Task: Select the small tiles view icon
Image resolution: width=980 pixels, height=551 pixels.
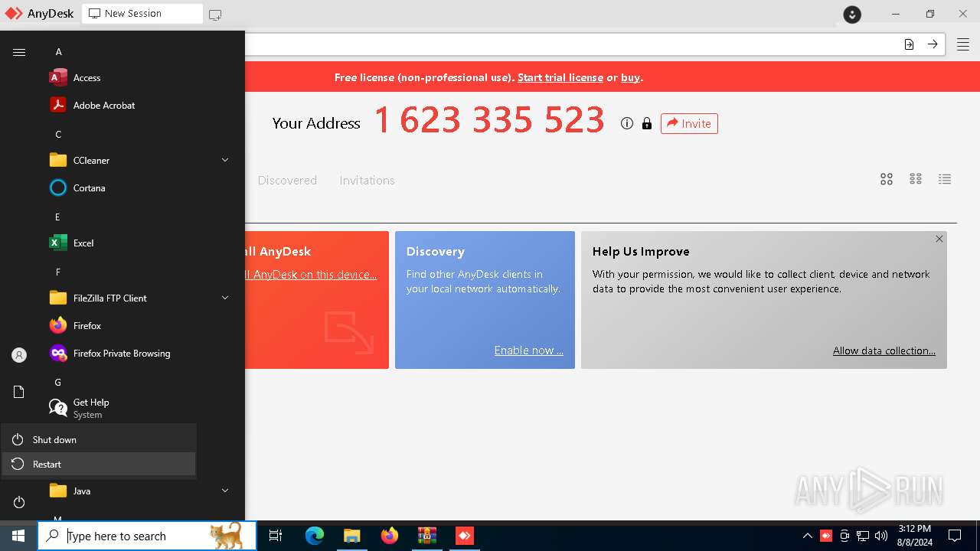Action: coord(916,179)
